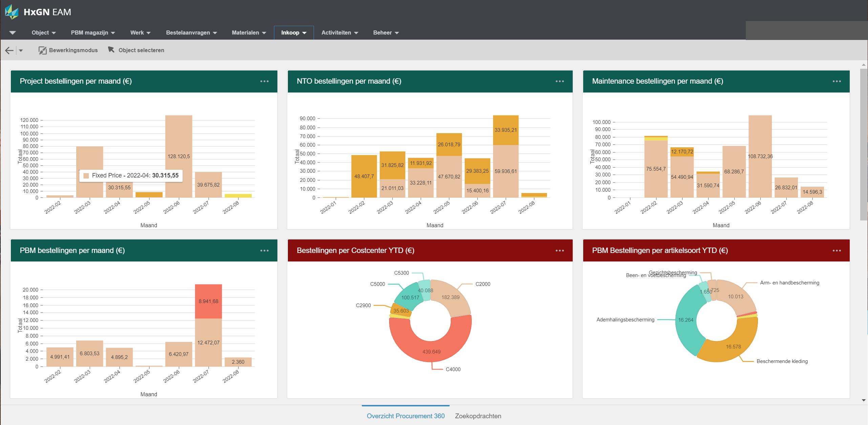Click the Beschermende kleding label
This screenshot has height=425, width=868.
(782, 361)
